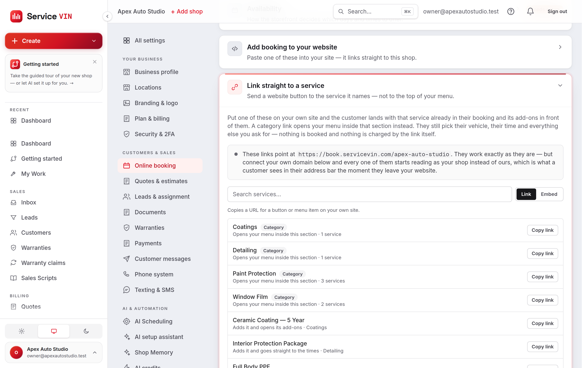Click the Documents icon in settings
The image size is (588, 368).
(127, 212)
